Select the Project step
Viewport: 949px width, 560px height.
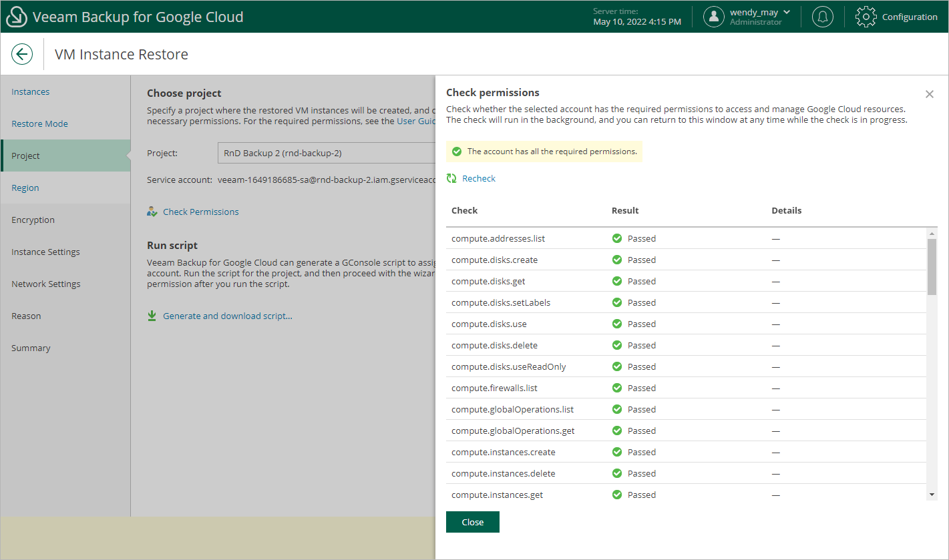pos(65,156)
